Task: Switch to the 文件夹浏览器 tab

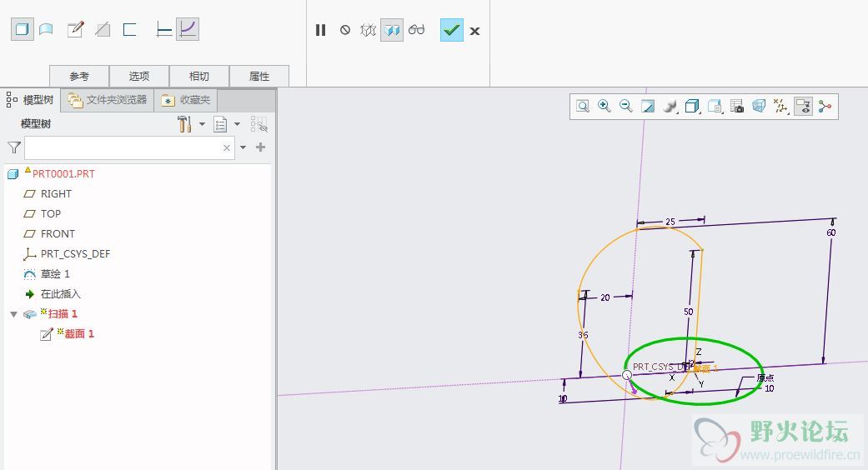Action: (108, 100)
